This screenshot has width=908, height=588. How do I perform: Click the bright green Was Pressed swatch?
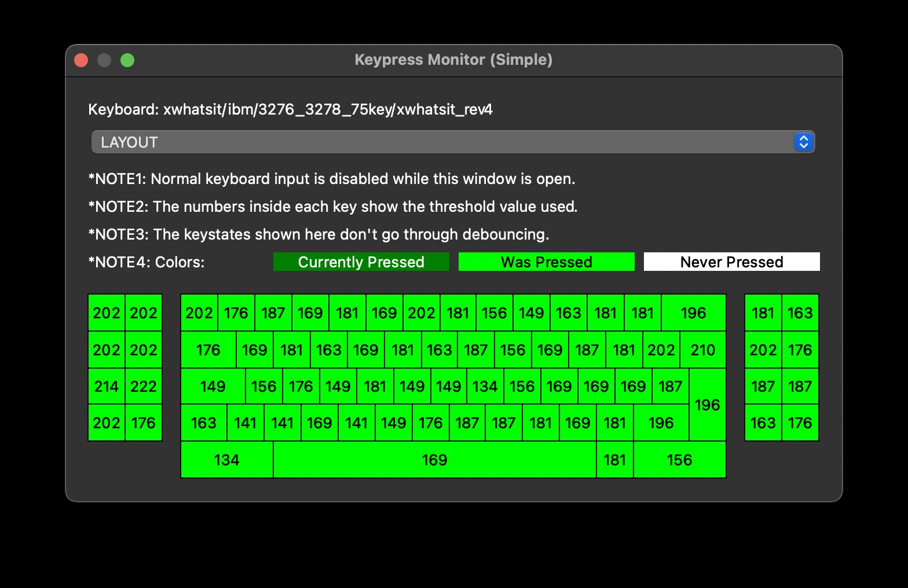(546, 262)
